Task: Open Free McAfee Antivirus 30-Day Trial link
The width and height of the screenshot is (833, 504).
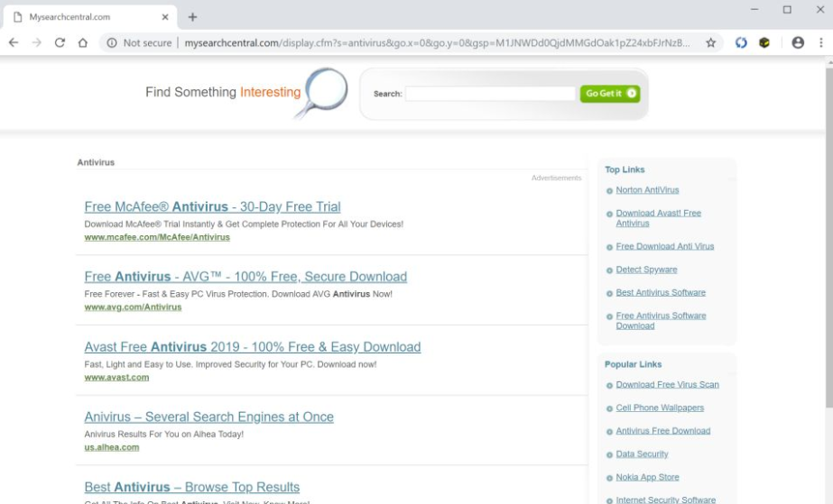Action: [212, 206]
